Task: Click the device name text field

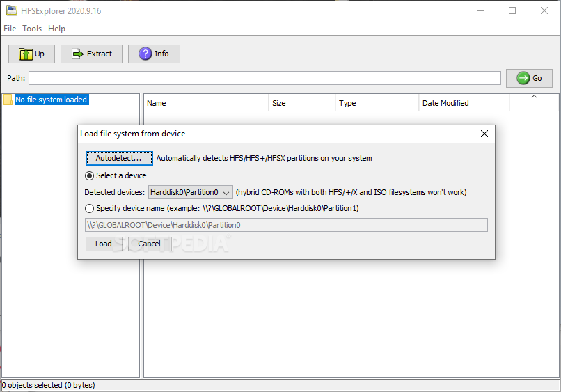Action: pyautogui.click(x=286, y=225)
